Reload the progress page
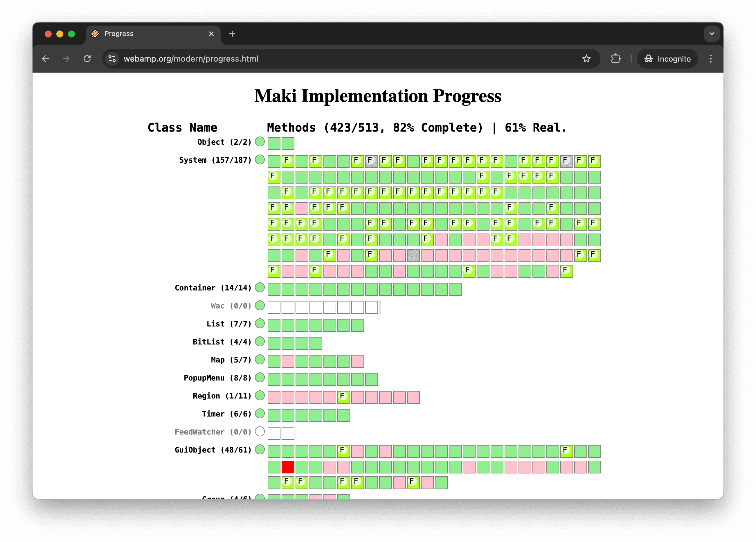Image resolution: width=756 pixels, height=542 pixels. click(87, 59)
